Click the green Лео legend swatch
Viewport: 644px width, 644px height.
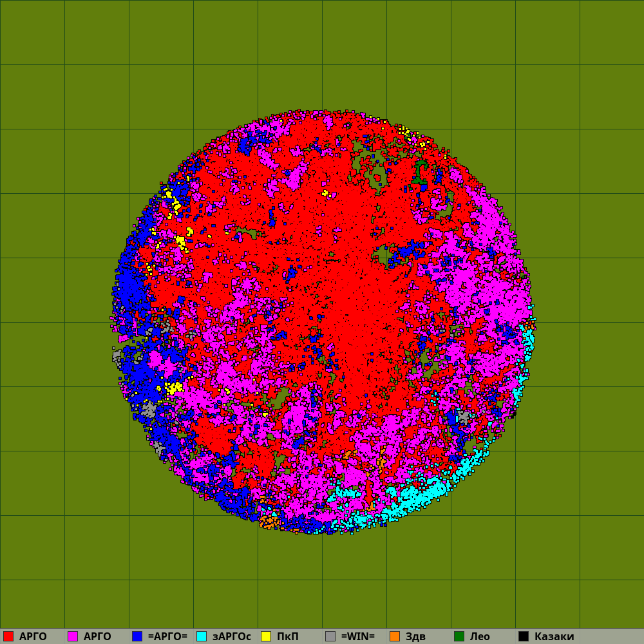(459, 636)
